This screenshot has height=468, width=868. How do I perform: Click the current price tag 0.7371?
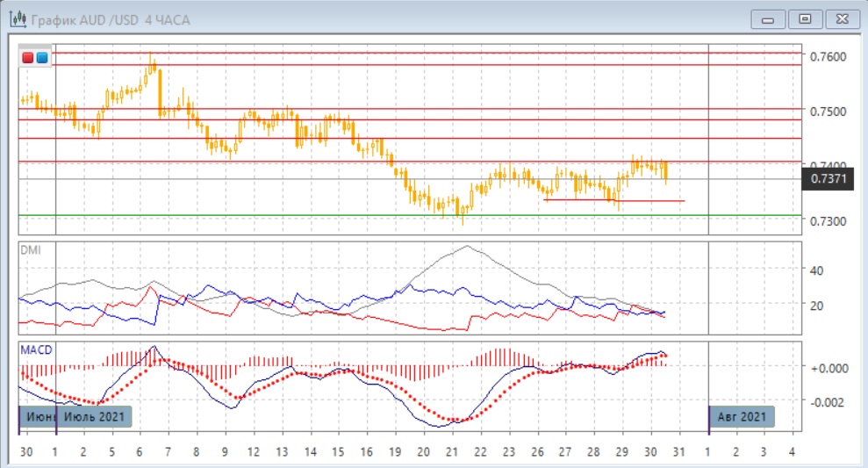828,179
